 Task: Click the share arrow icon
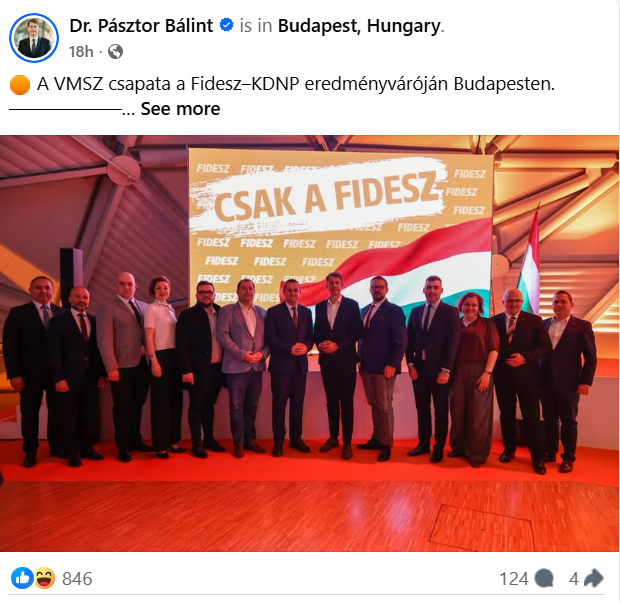(594, 579)
